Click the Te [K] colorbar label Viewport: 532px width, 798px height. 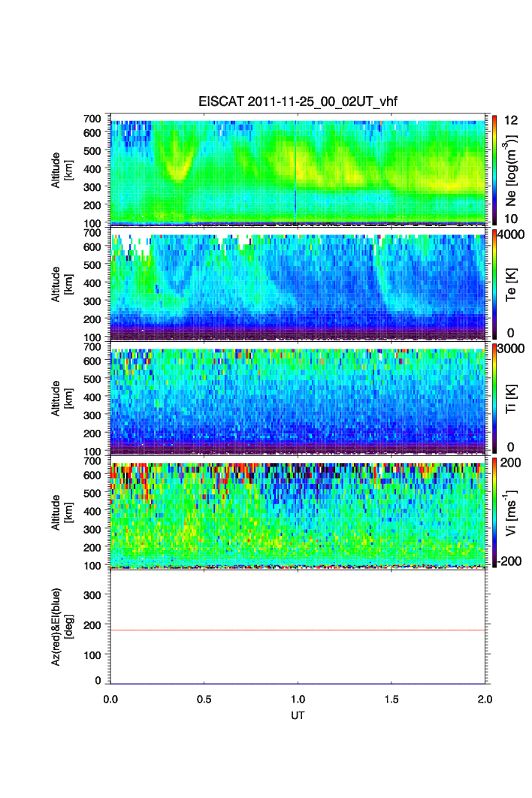(x=511, y=284)
